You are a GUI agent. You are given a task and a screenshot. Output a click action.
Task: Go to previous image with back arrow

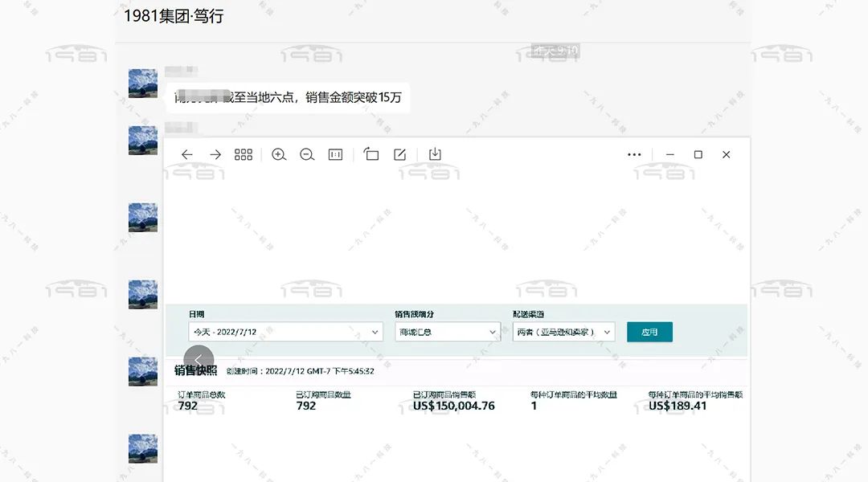[187, 154]
